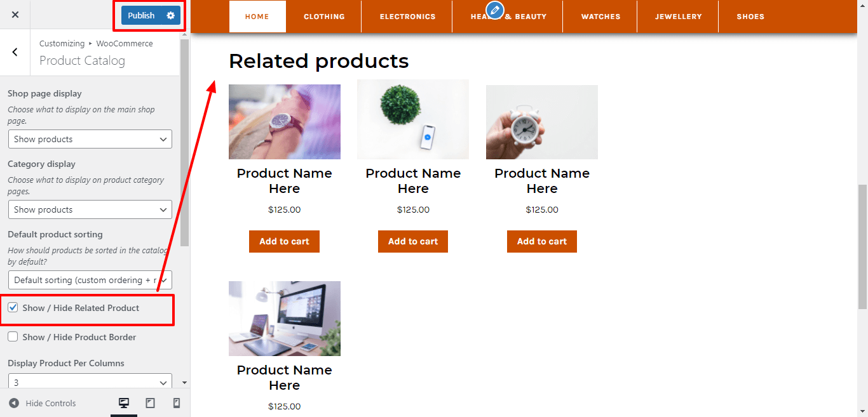Select the Jewellery menu item

click(x=679, y=17)
